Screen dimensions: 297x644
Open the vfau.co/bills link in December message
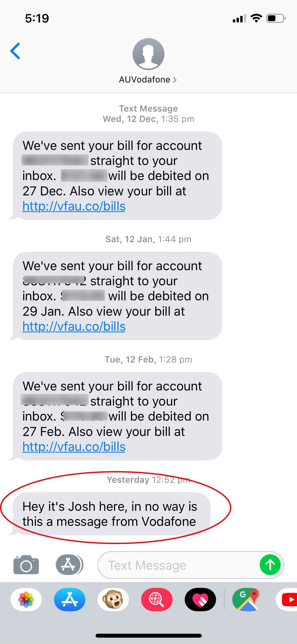pos(74,206)
